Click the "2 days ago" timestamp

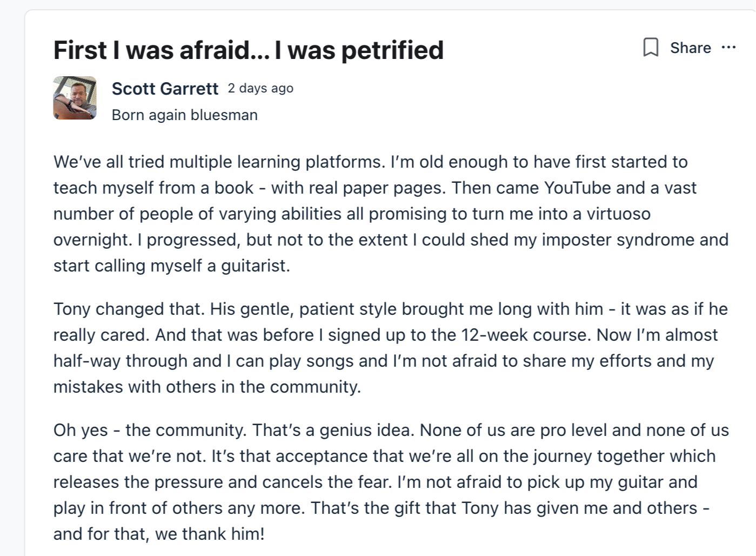pyautogui.click(x=260, y=88)
